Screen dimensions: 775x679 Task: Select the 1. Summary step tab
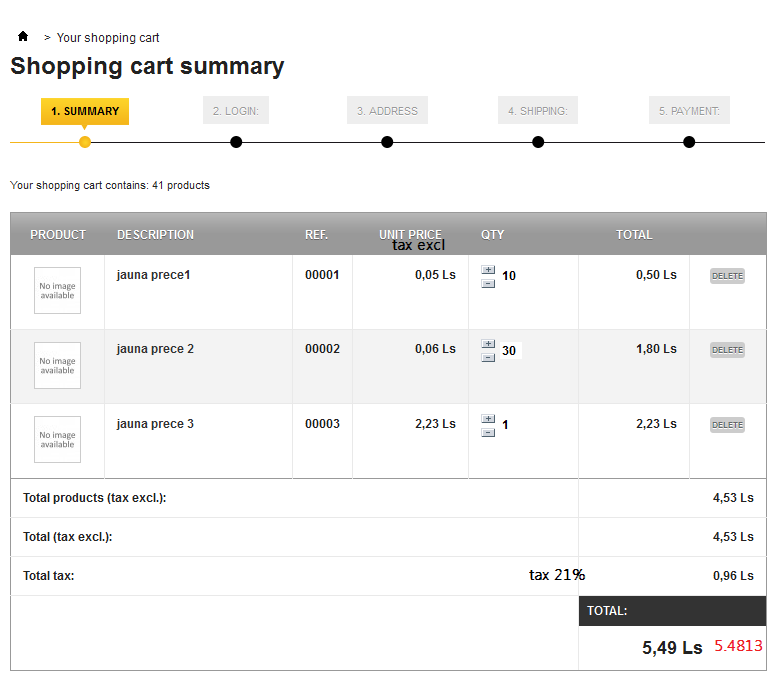tap(85, 111)
